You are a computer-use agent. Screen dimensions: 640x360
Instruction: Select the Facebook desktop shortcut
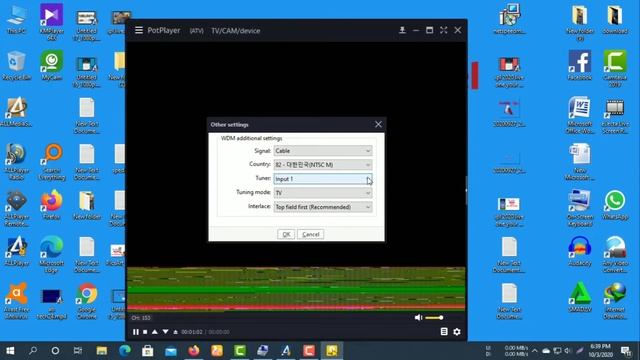pyautogui.click(x=580, y=65)
